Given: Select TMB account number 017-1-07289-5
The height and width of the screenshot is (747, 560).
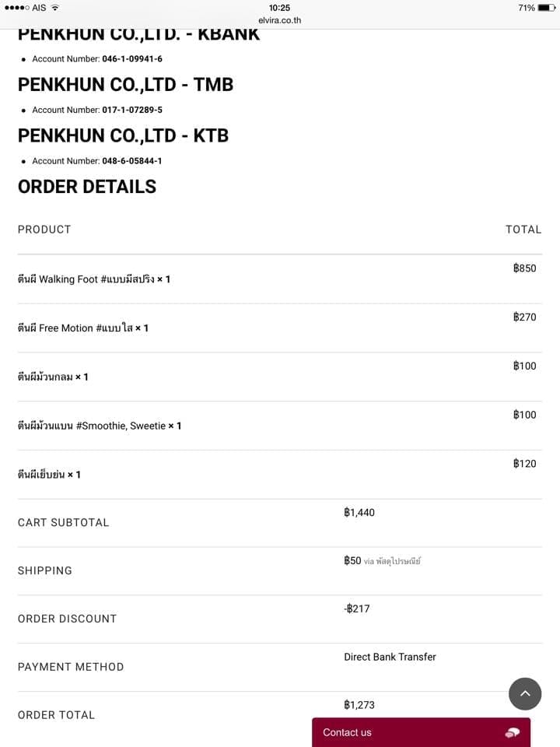Looking at the screenshot, I should (132, 110).
